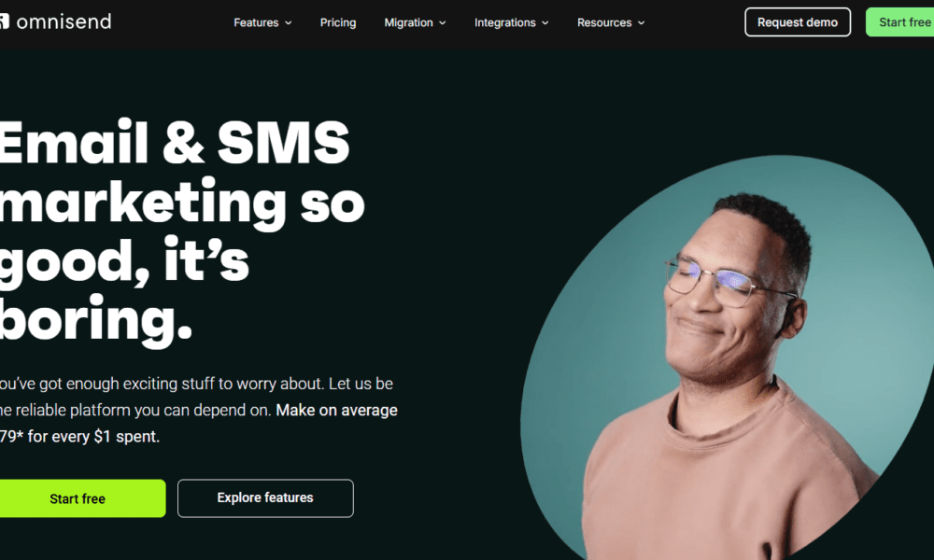Open the Features menu label
Screen dimensions: 934x560
click(256, 22)
